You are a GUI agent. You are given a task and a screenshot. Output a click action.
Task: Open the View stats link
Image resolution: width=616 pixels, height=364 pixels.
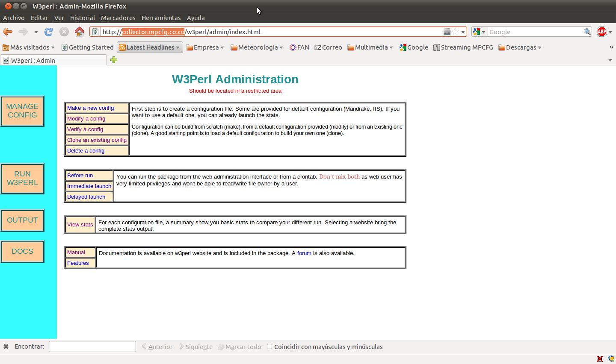[80, 225]
